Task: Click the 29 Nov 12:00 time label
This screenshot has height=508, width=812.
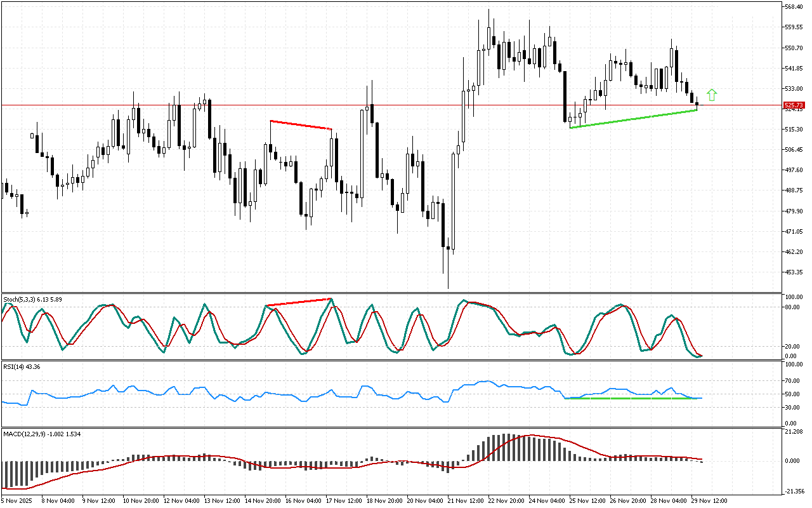Action: [710, 500]
